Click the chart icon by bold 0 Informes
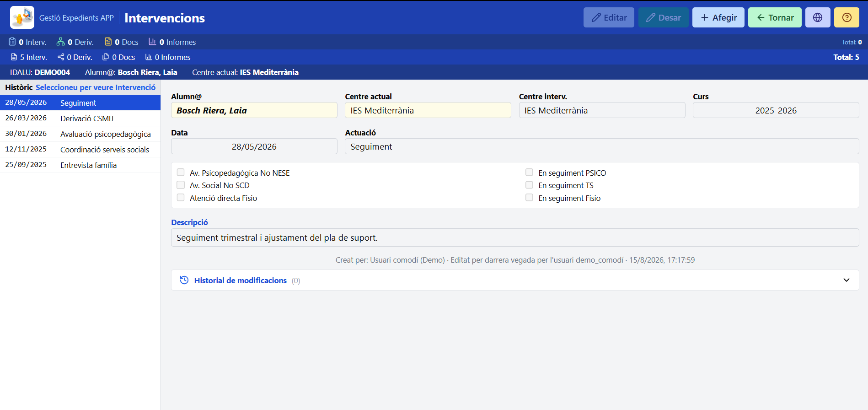868x410 pixels. pos(152,42)
